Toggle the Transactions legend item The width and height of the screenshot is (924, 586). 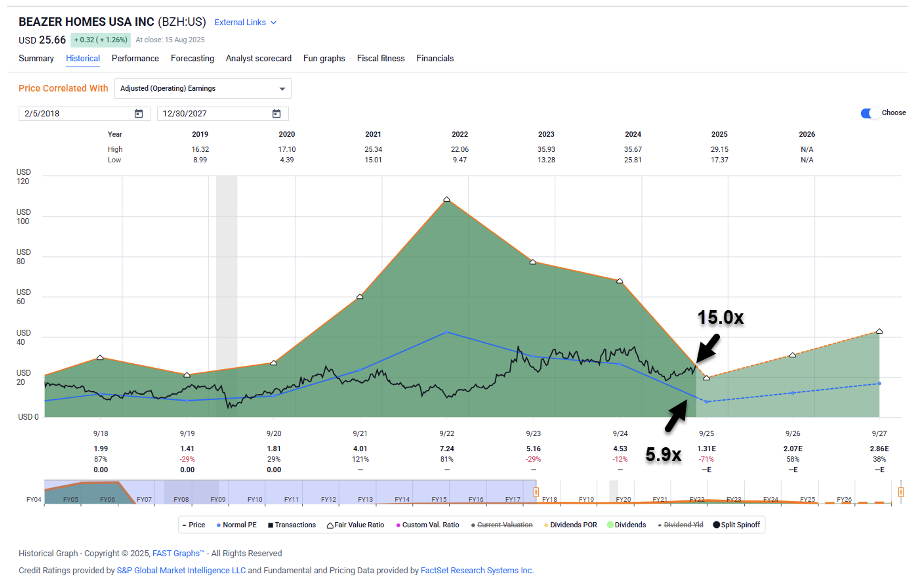coord(292,525)
